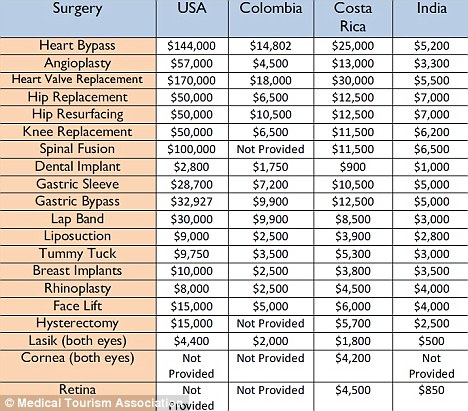Click the Heart Valve Replacement label
Screen dimensions: 468x411
coord(77,79)
